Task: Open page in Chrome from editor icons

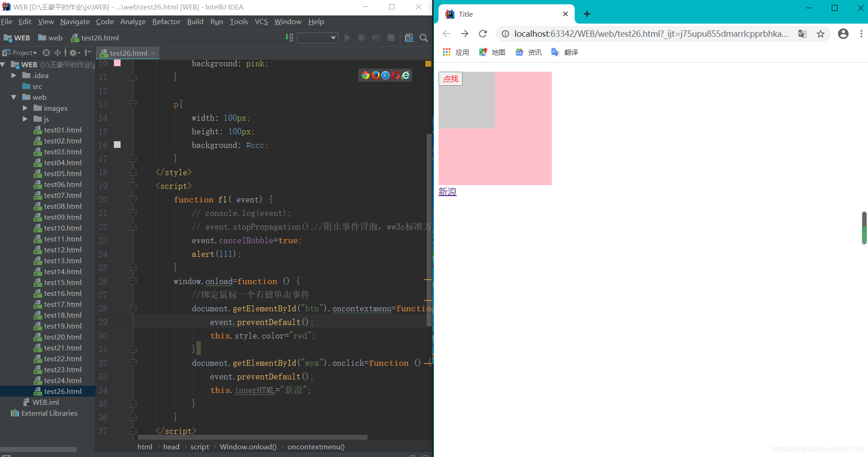Action: [366, 75]
